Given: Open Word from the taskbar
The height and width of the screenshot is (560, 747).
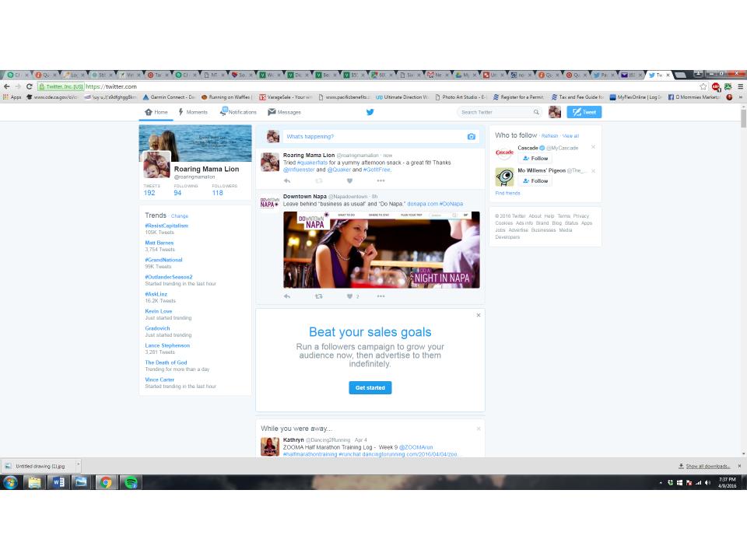Looking at the screenshot, I should [x=58, y=482].
